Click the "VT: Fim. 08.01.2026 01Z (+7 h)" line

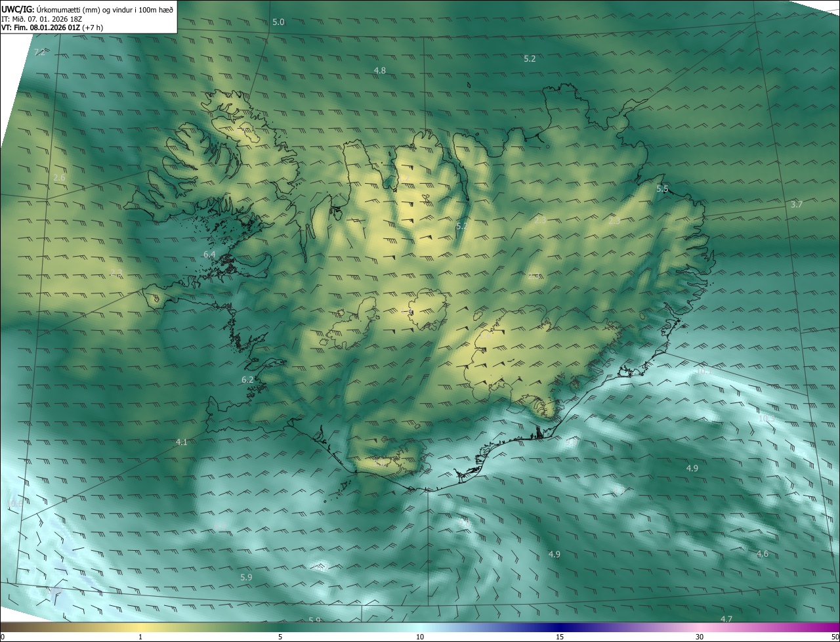pos(52,28)
